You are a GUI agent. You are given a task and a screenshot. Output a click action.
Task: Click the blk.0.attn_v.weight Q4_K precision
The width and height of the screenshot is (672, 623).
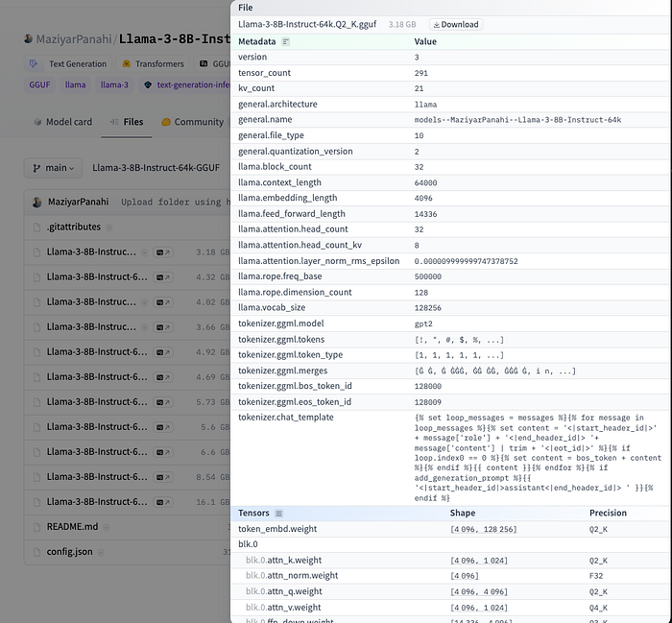point(598,608)
